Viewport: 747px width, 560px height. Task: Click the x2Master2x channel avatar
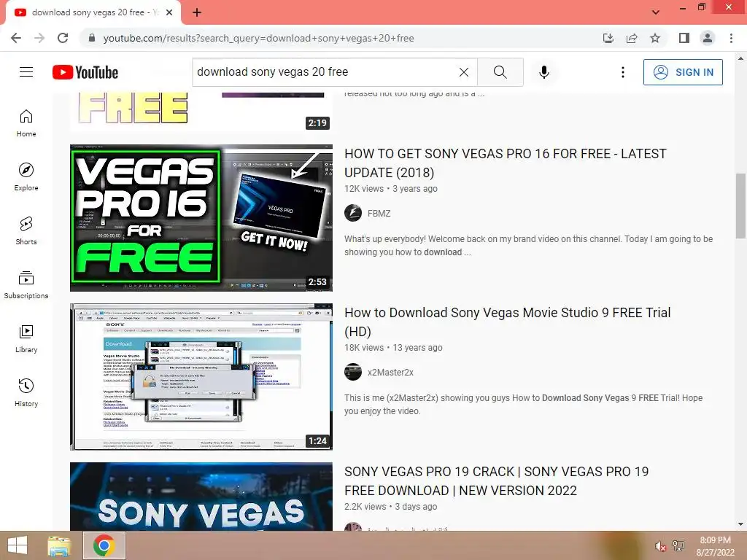[x=353, y=372]
